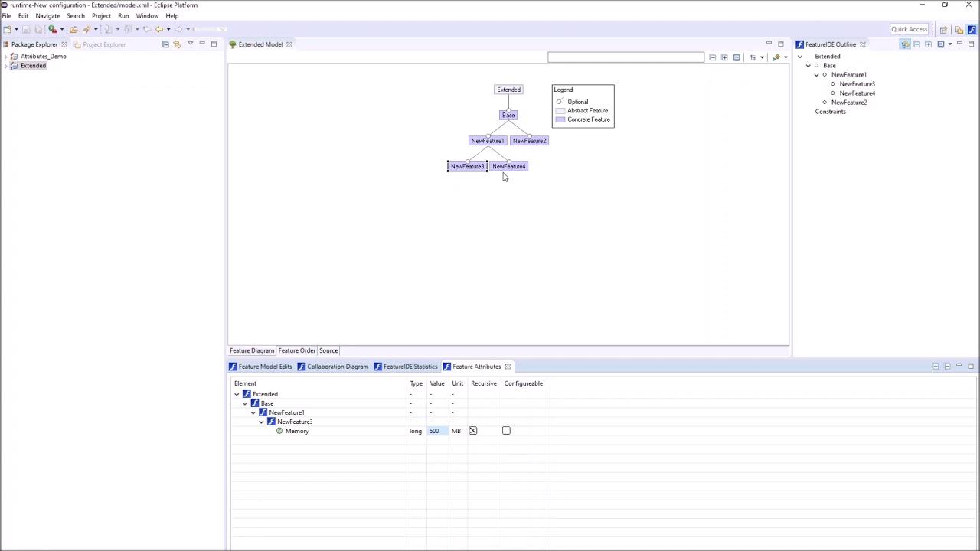Open the Project menu
The image size is (980, 551).
101,16
